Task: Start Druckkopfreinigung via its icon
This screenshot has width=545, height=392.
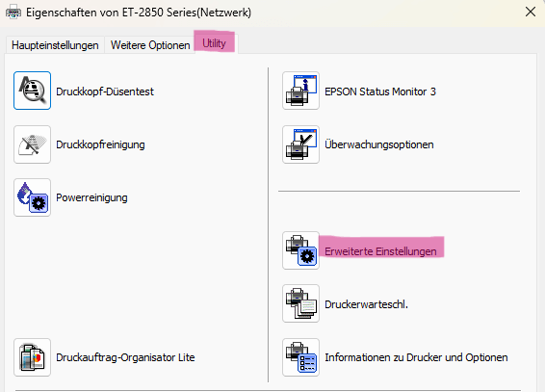Action: 33,144
